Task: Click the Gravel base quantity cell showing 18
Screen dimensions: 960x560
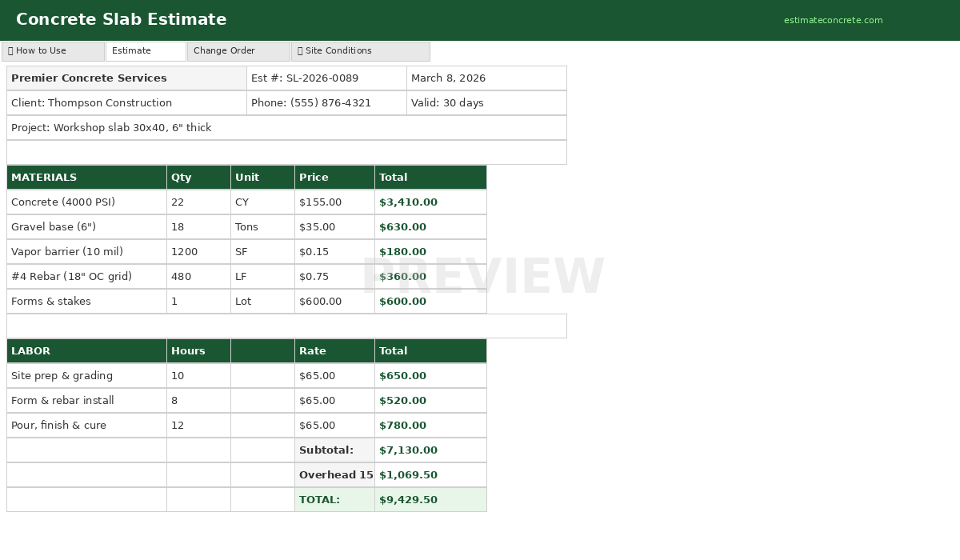Action: 198,226
